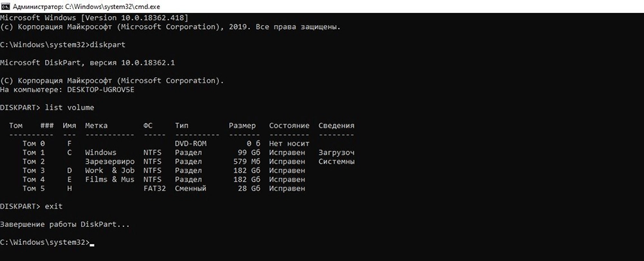The image size is (644, 261).
Task: Click the 'Films & Mus' volume label
Action: (x=109, y=179)
